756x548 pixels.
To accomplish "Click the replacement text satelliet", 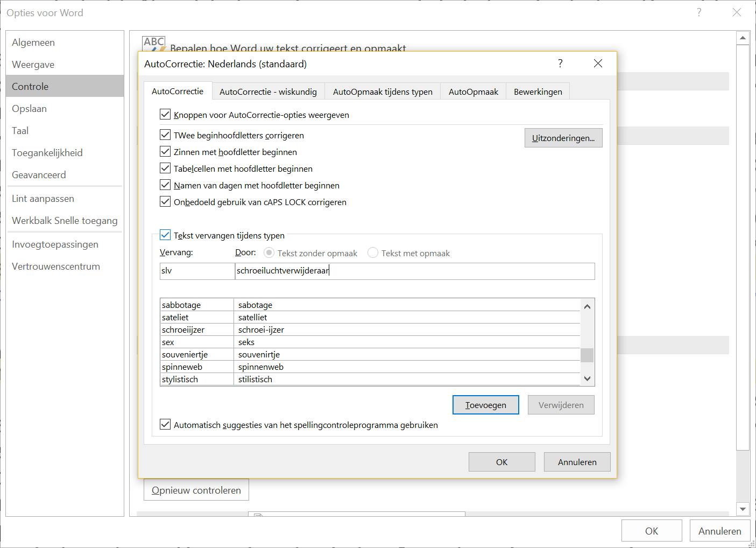I will (253, 317).
